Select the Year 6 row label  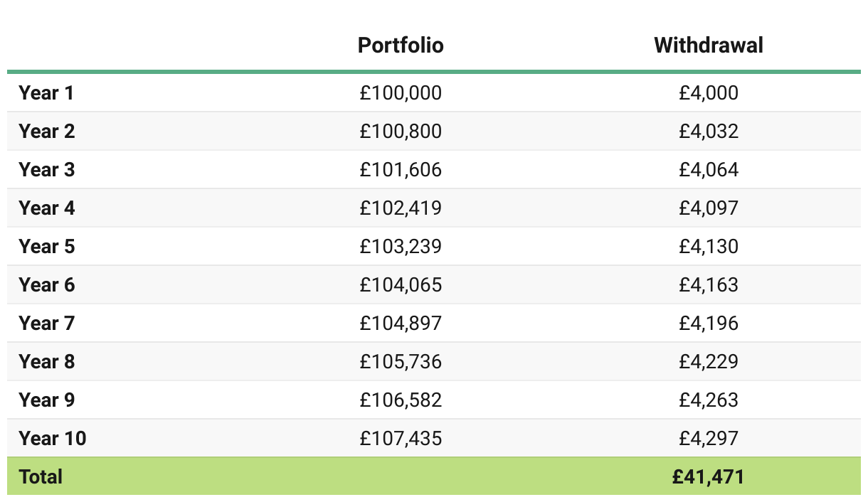[46, 285]
